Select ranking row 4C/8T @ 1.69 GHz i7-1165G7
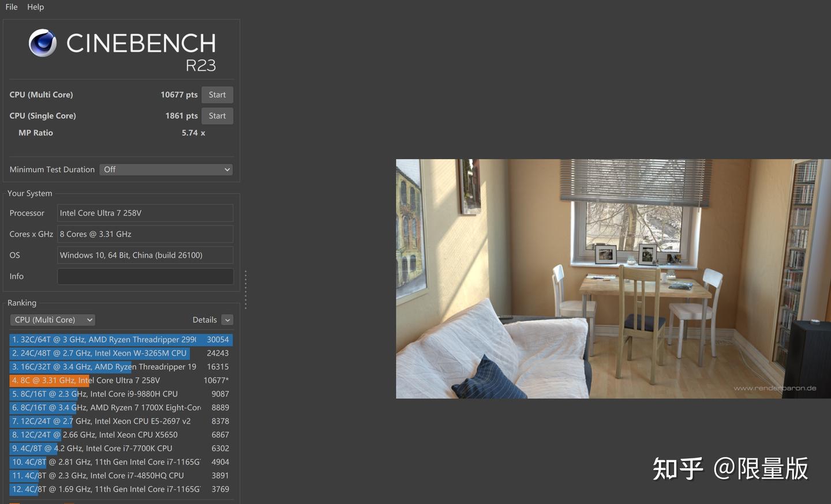This screenshot has width=831, height=504. pos(121,489)
